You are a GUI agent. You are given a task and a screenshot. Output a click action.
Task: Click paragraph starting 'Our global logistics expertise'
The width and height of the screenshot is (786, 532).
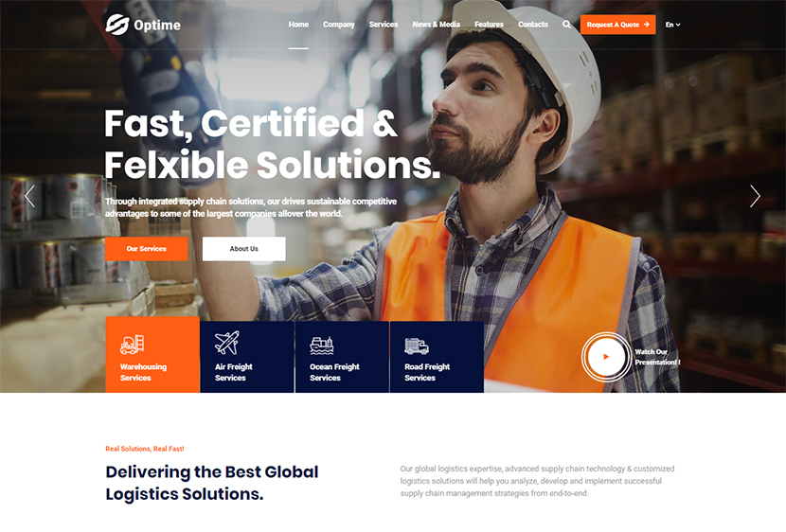tap(537, 481)
